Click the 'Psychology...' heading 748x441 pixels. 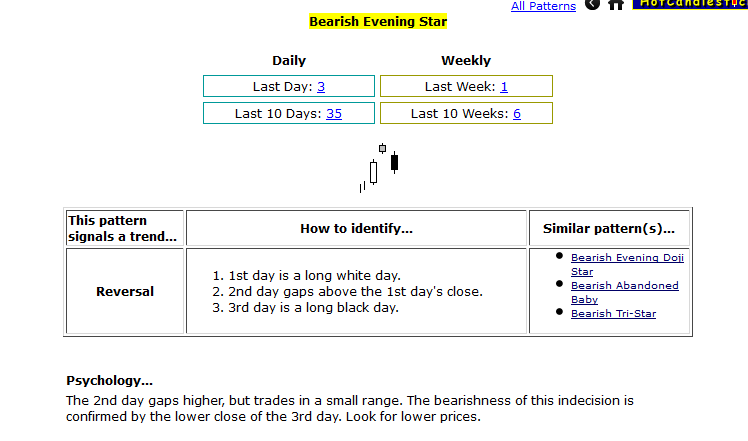tap(109, 381)
